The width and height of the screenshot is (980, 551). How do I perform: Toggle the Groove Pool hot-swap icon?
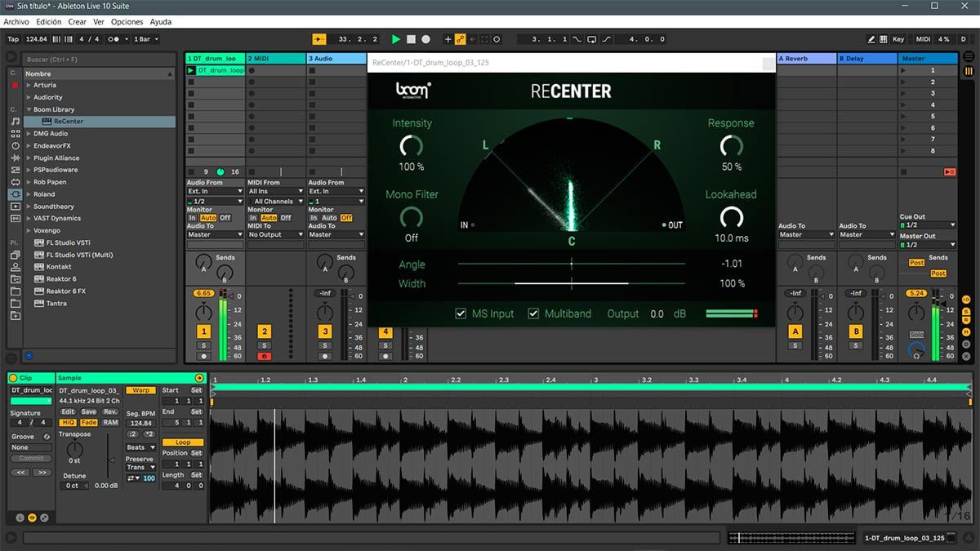47,437
